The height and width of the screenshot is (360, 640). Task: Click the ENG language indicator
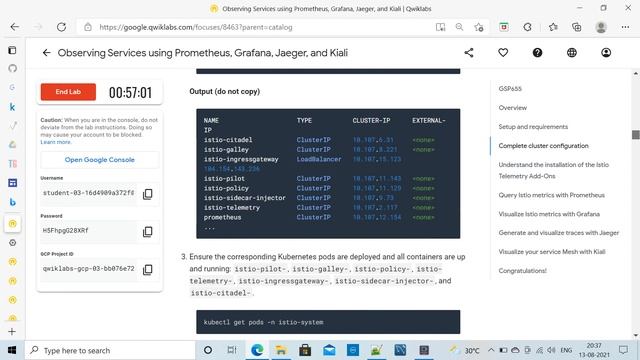tap(566, 350)
